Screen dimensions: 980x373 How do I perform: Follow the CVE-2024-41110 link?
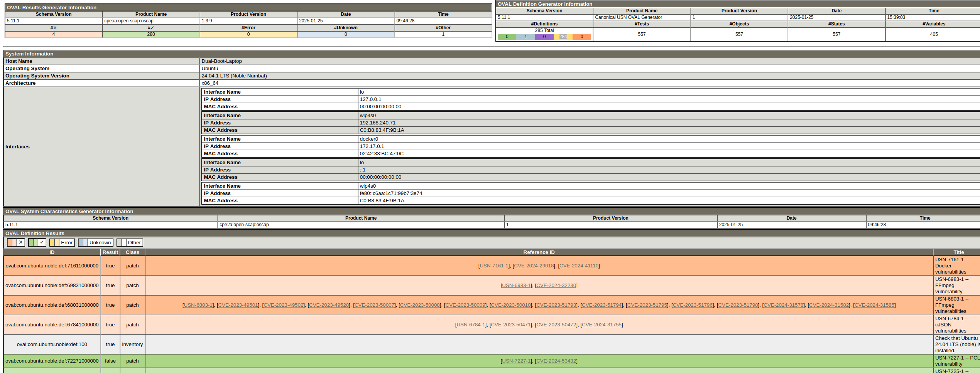point(578,266)
